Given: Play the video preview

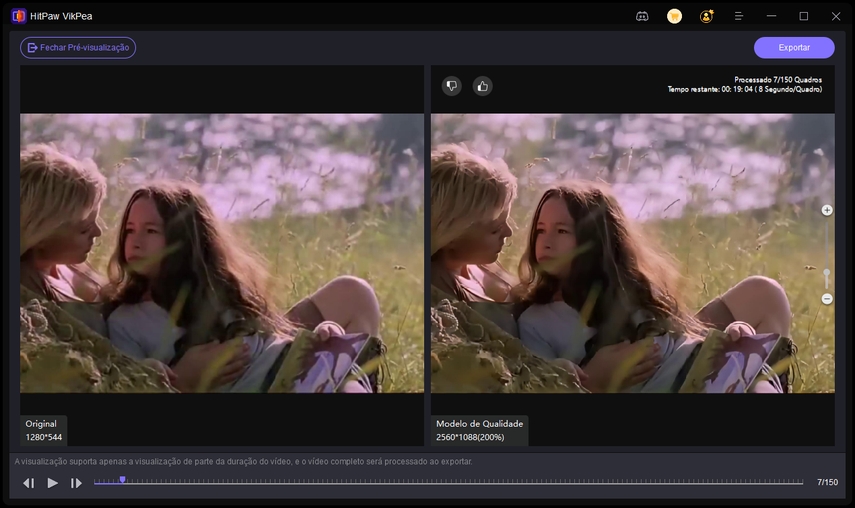Looking at the screenshot, I should (52, 483).
